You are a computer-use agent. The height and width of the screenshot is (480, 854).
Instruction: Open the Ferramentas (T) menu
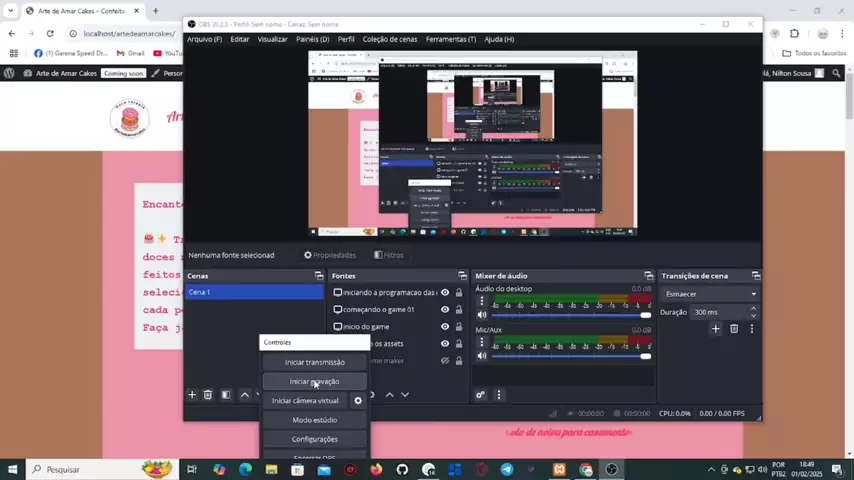450,39
